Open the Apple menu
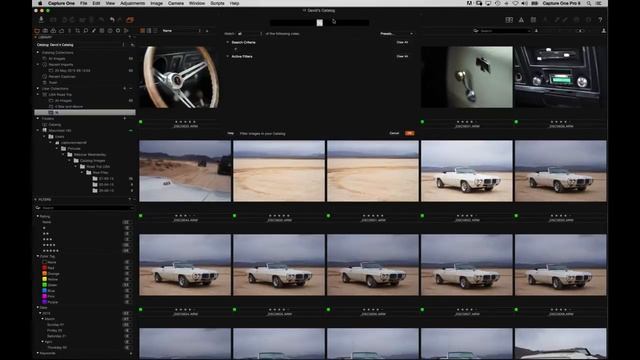The image size is (640, 360). click(x=40, y=3)
